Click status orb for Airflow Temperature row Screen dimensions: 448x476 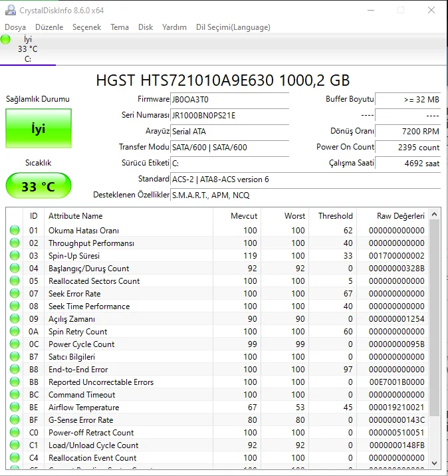pyautogui.click(x=15, y=407)
